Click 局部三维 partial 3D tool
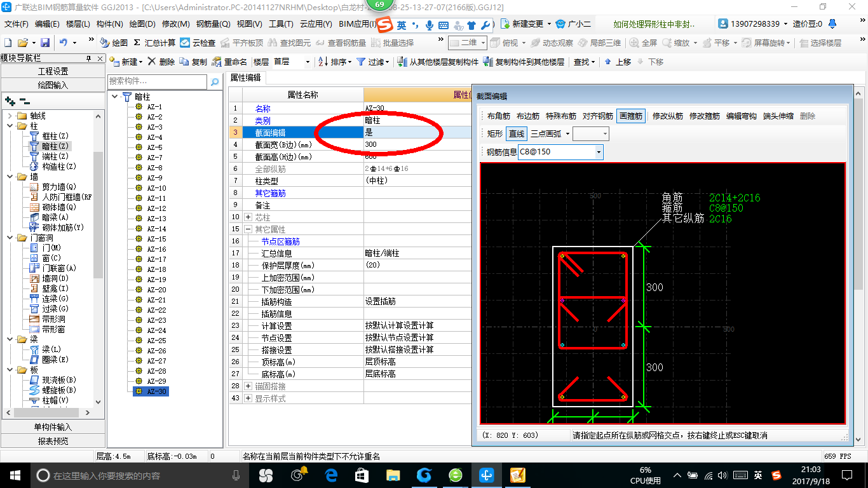 click(x=599, y=43)
